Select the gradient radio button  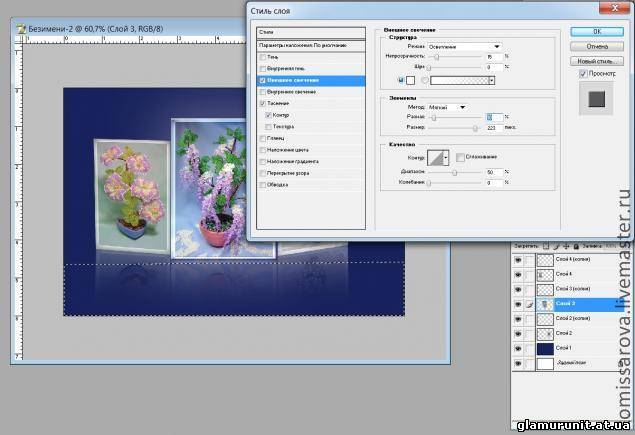point(424,80)
